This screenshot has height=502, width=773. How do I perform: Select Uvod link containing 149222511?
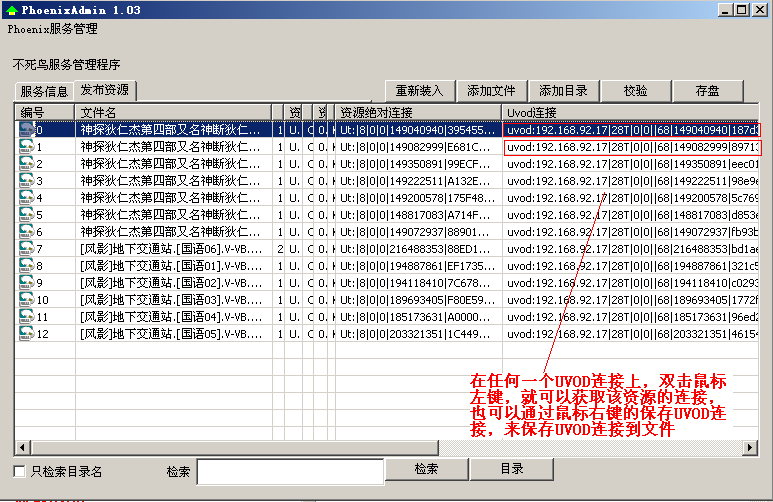(x=631, y=181)
